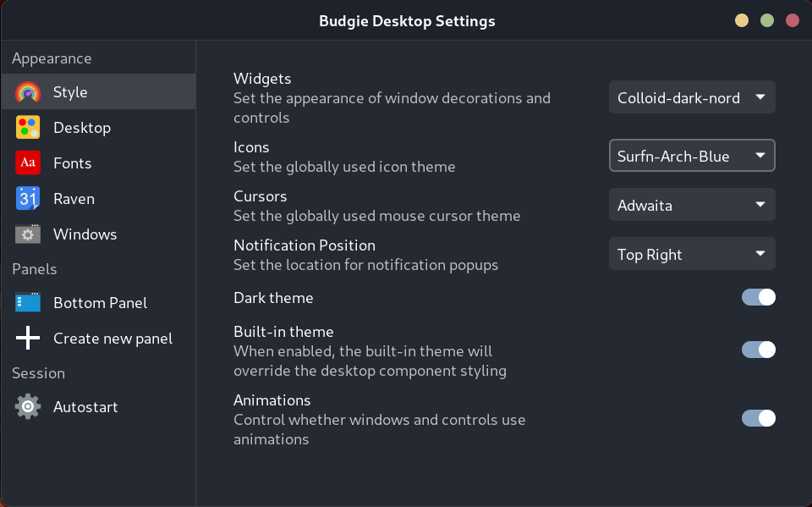Click the colorful Desktop icon in sidebar
The height and width of the screenshot is (507, 812).
[28, 128]
